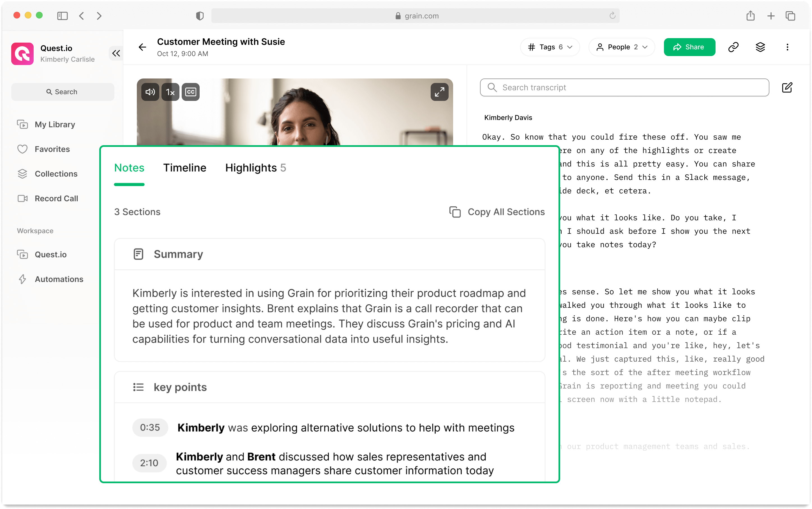Go back using the left arrow next to the title
812x509 pixels.
click(142, 47)
